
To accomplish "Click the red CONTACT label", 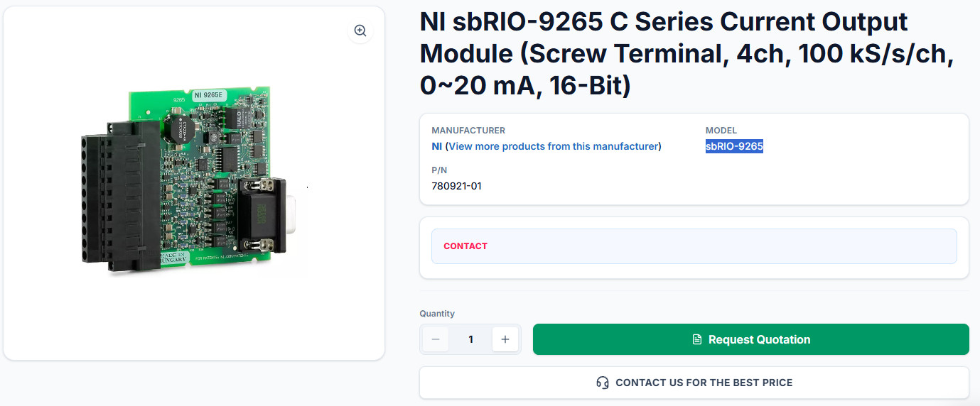I will tap(465, 246).
